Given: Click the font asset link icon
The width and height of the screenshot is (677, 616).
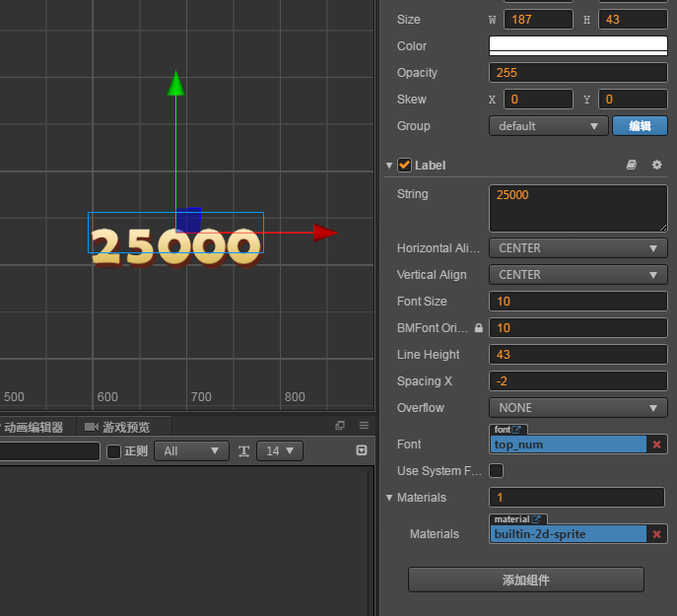Looking at the screenshot, I should [x=516, y=430].
